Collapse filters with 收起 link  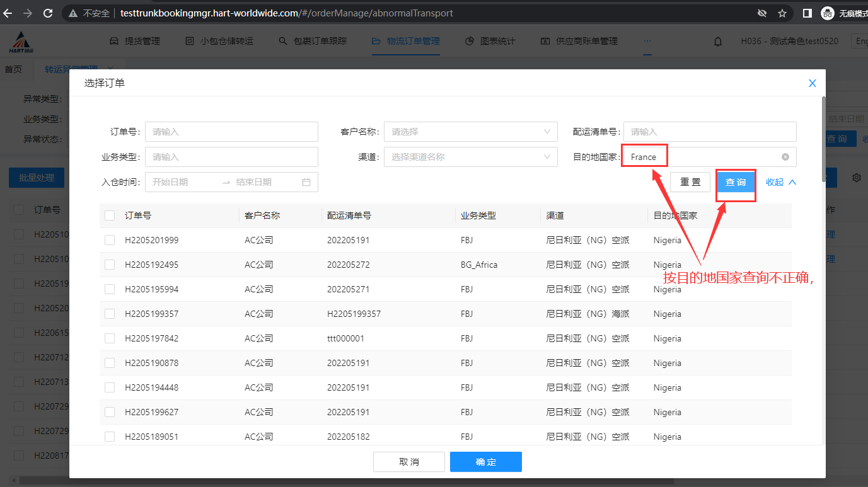[x=780, y=182]
